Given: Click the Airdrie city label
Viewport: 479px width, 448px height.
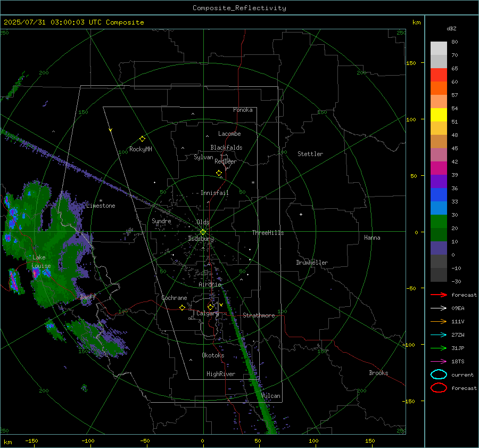Looking at the screenshot, I should tap(210, 284).
